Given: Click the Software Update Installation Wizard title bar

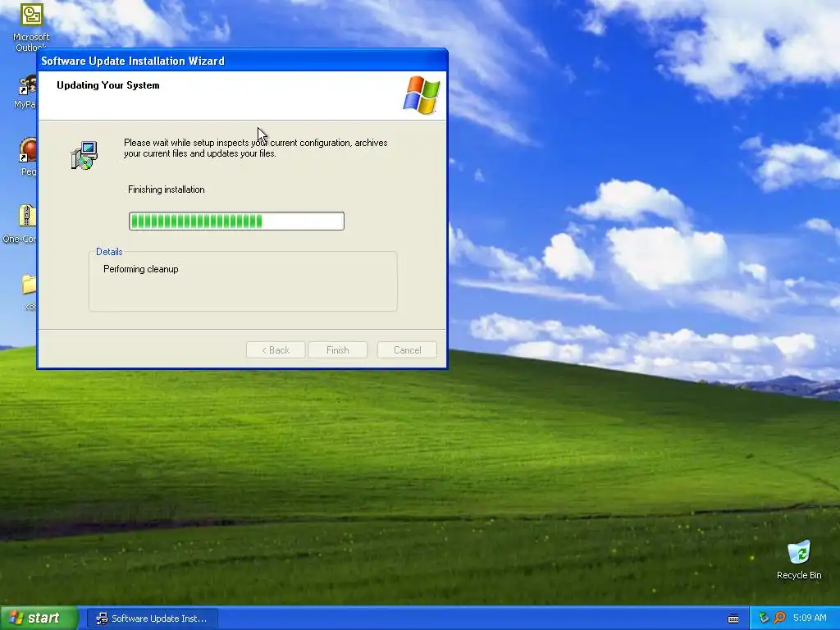Looking at the screenshot, I should click(242, 61).
